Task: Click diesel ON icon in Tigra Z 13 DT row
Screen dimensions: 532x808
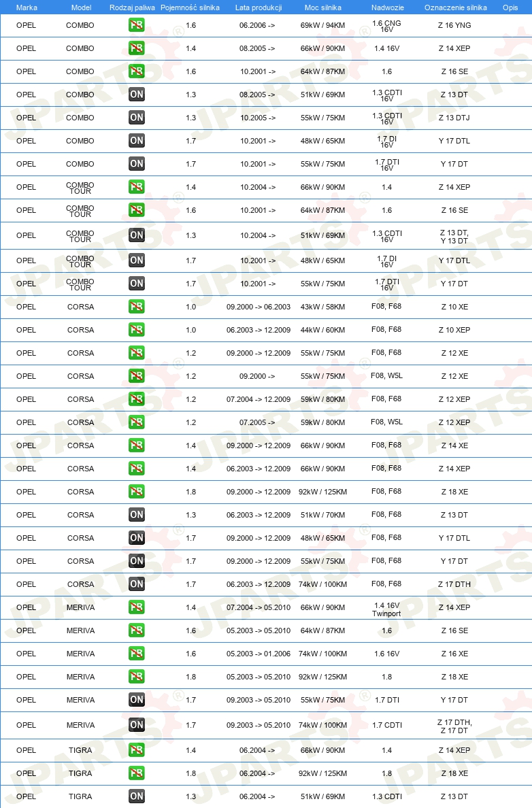Action: tap(137, 796)
